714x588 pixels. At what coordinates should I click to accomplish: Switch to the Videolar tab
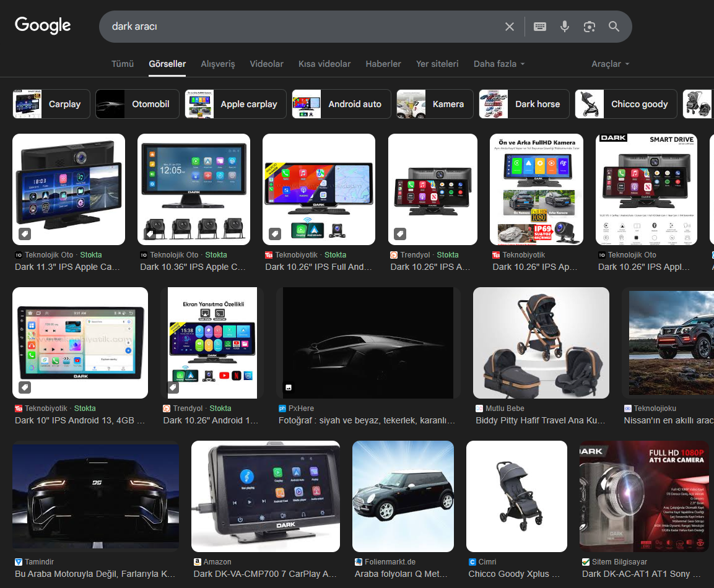click(x=266, y=64)
